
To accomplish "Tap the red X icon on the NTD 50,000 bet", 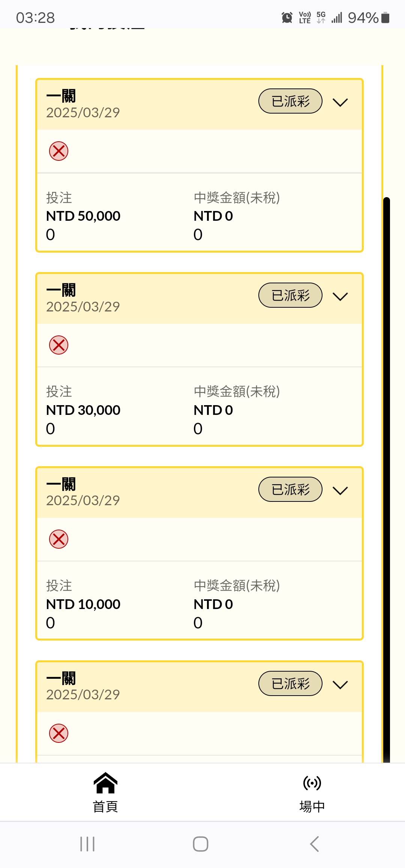I will [x=59, y=151].
